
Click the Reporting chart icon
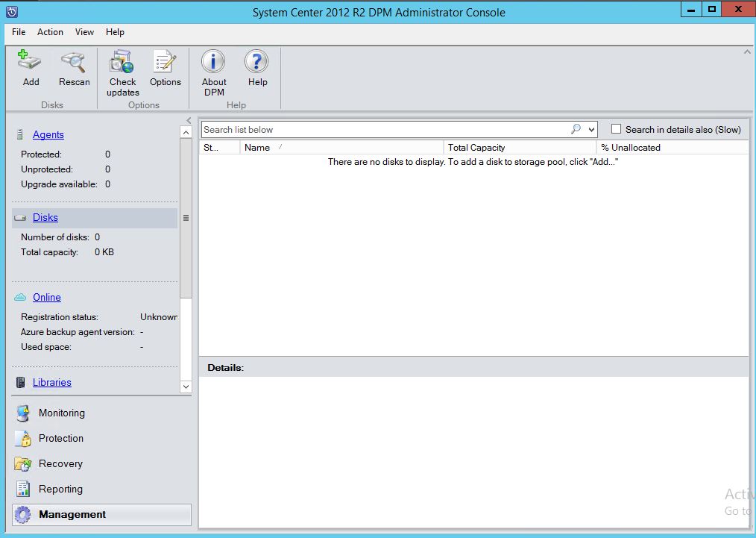tap(22, 489)
